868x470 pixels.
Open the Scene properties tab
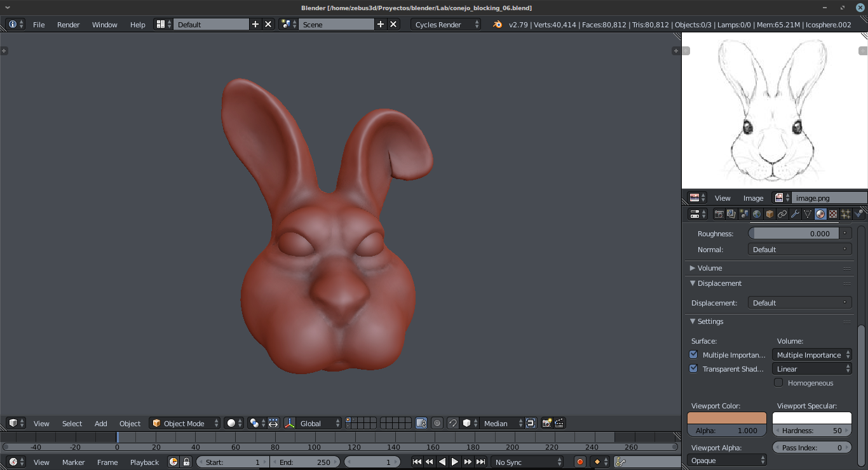click(744, 214)
